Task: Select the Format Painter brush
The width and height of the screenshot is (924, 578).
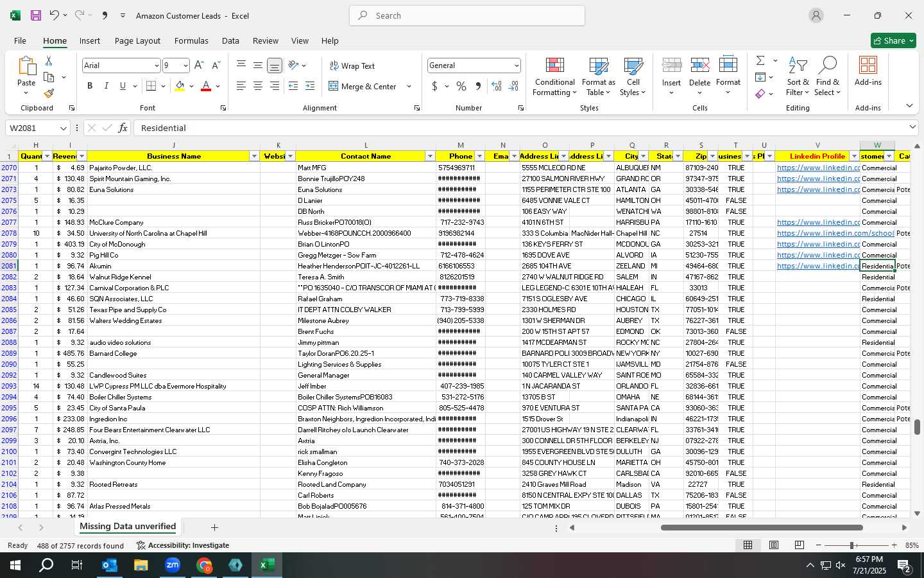Action: tap(49, 93)
